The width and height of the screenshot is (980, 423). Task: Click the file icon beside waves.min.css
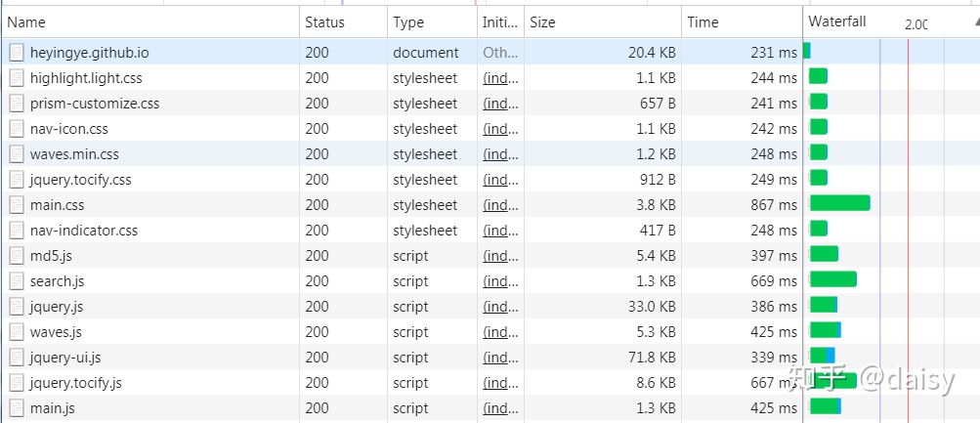[17, 154]
